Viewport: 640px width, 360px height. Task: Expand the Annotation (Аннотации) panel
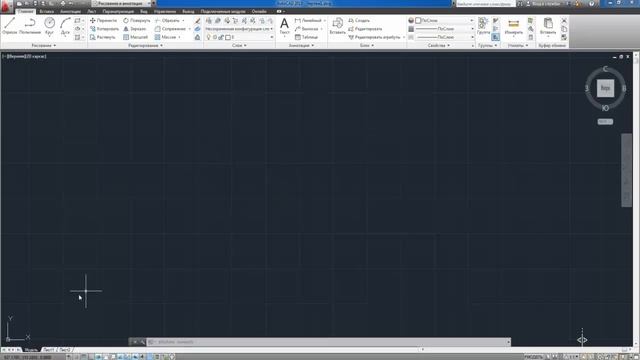[x=301, y=46]
